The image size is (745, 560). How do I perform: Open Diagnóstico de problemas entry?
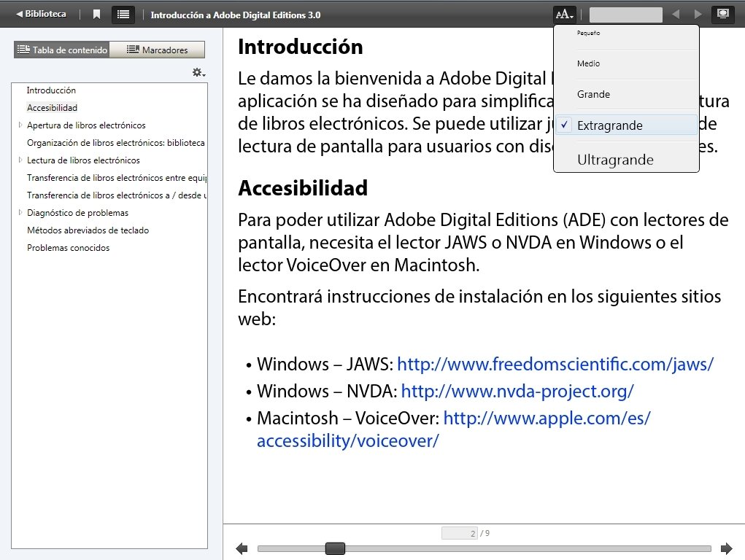click(77, 213)
